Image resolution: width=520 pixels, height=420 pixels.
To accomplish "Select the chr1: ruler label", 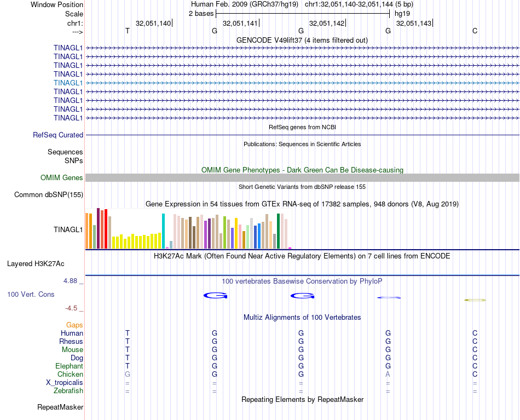I will tap(75, 23).
